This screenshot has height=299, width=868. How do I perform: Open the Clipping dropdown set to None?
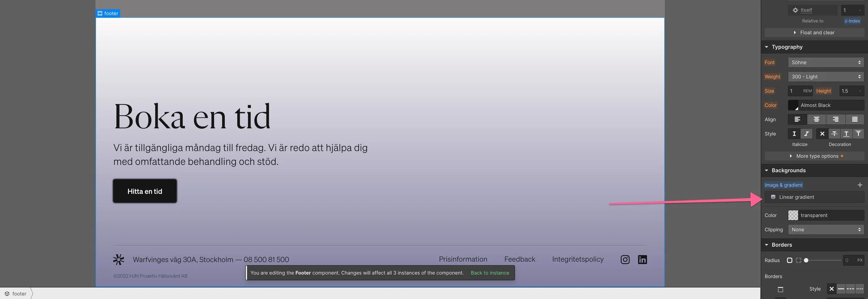[826, 230]
